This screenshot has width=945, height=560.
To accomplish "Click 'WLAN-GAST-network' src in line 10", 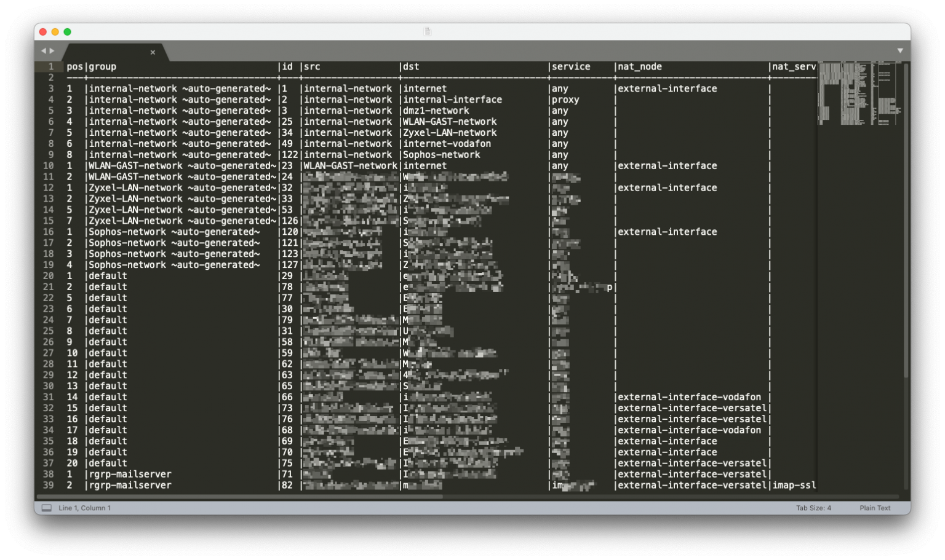I will (x=351, y=166).
